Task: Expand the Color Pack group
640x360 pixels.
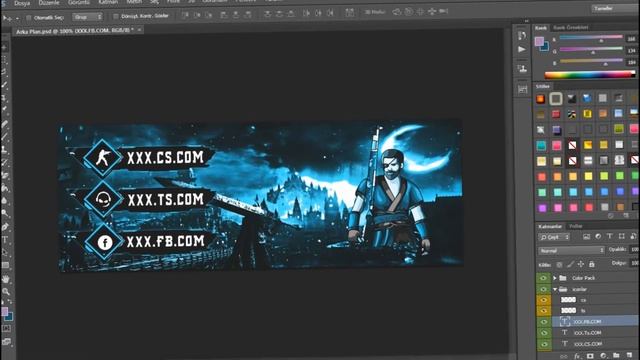Action: coord(554,278)
